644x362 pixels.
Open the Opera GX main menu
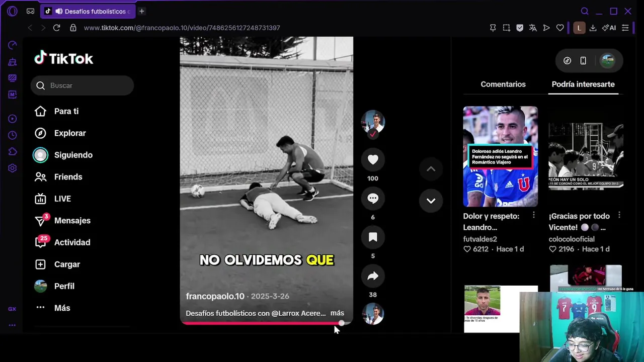click(13, 11)
